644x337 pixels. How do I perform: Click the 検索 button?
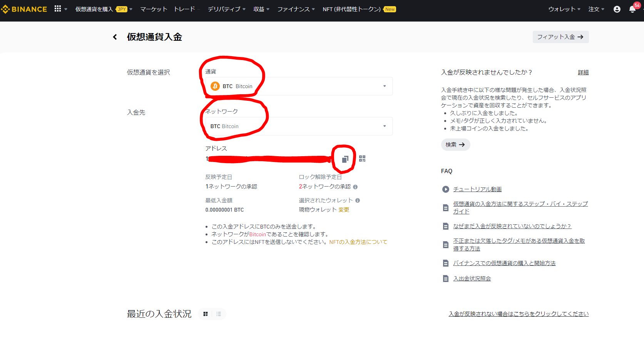pos(455,145)
